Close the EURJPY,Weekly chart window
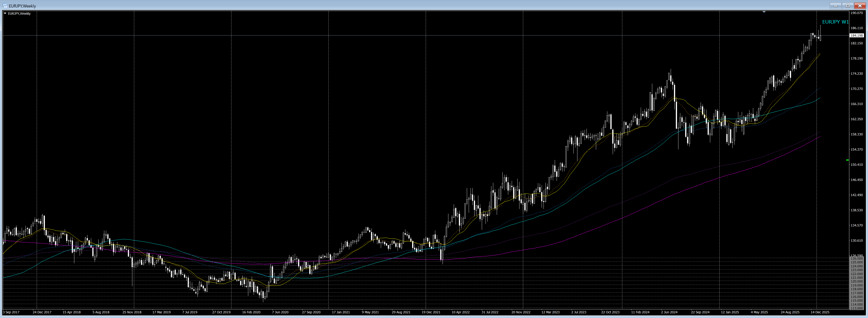 click(860, 6)
